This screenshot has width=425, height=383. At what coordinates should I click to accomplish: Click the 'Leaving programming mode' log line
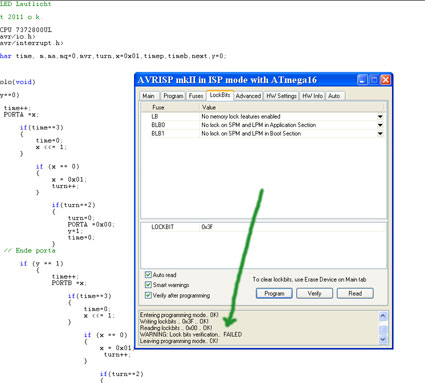point(179,341)
